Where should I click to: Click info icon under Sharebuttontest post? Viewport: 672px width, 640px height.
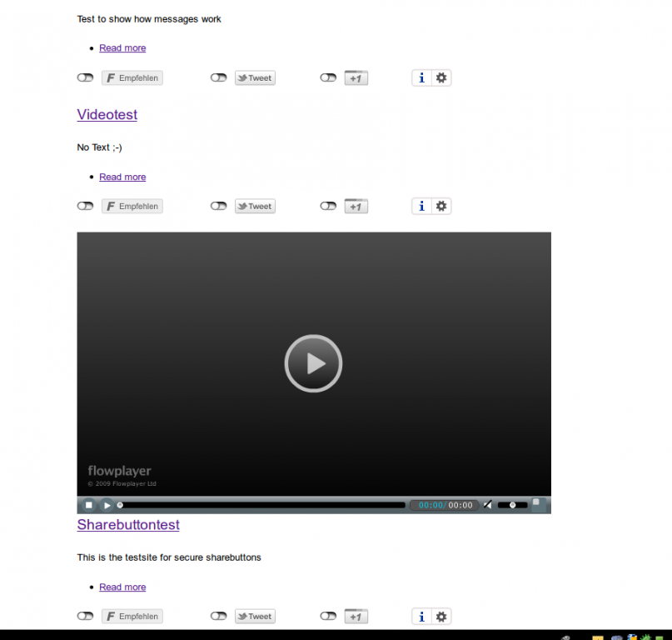(421, 617)
